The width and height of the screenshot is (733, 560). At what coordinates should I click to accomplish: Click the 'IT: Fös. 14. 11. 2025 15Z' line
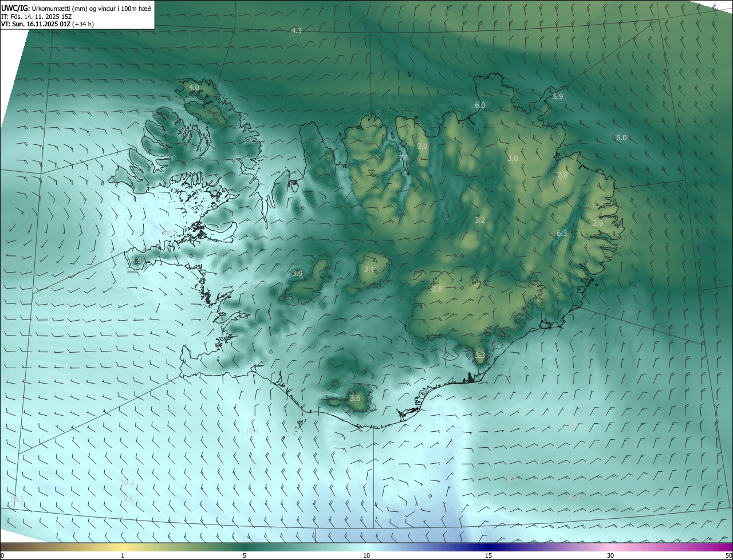36,16
